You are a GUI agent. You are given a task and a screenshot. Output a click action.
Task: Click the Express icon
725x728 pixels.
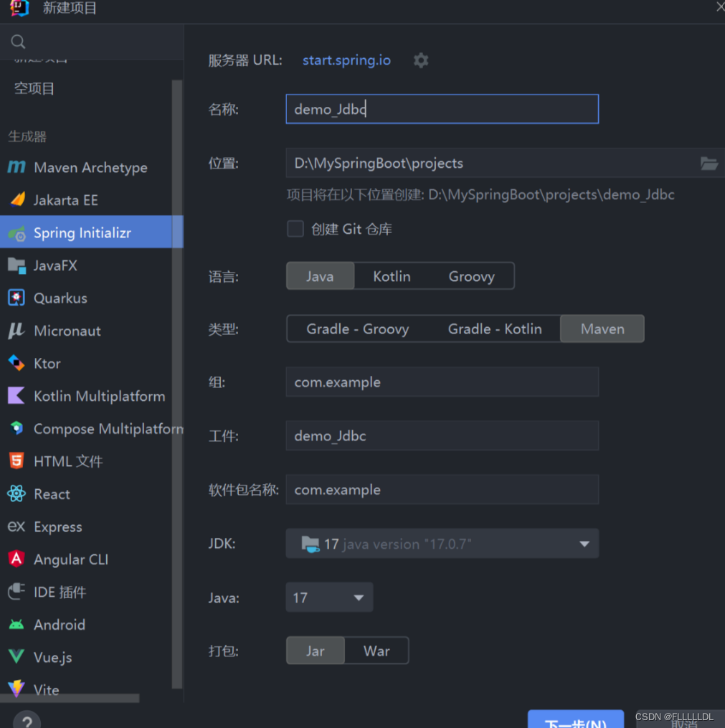tap(16, 526)
